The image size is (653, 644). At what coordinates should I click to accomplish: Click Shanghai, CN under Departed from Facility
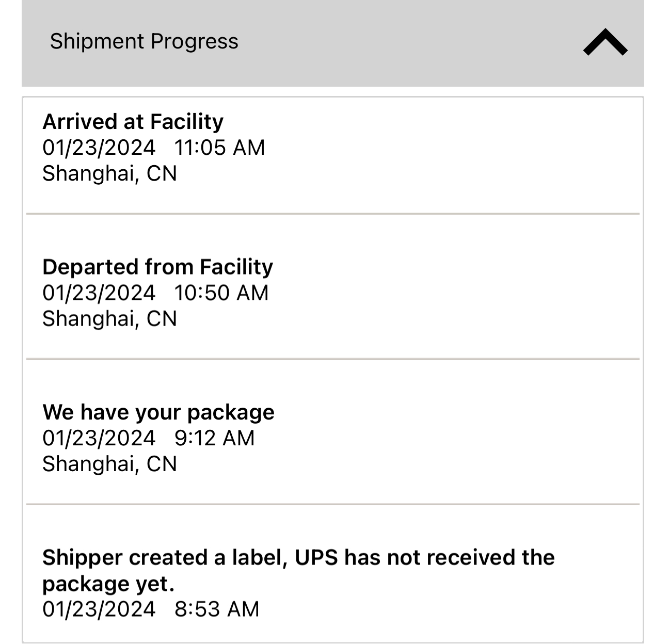tap(109, 318)
